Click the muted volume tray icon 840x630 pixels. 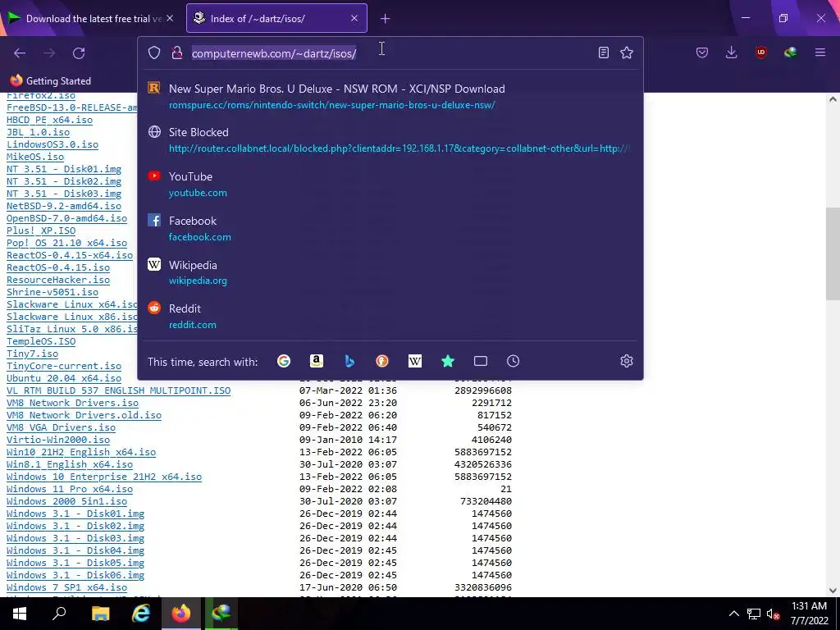tap(773, 614)
